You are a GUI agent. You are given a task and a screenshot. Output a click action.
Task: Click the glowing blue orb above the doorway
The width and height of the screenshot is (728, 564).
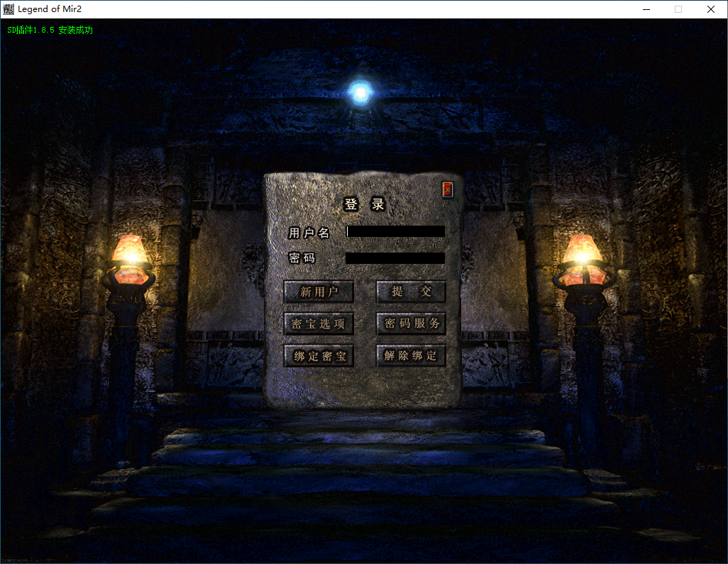(360, 92)
